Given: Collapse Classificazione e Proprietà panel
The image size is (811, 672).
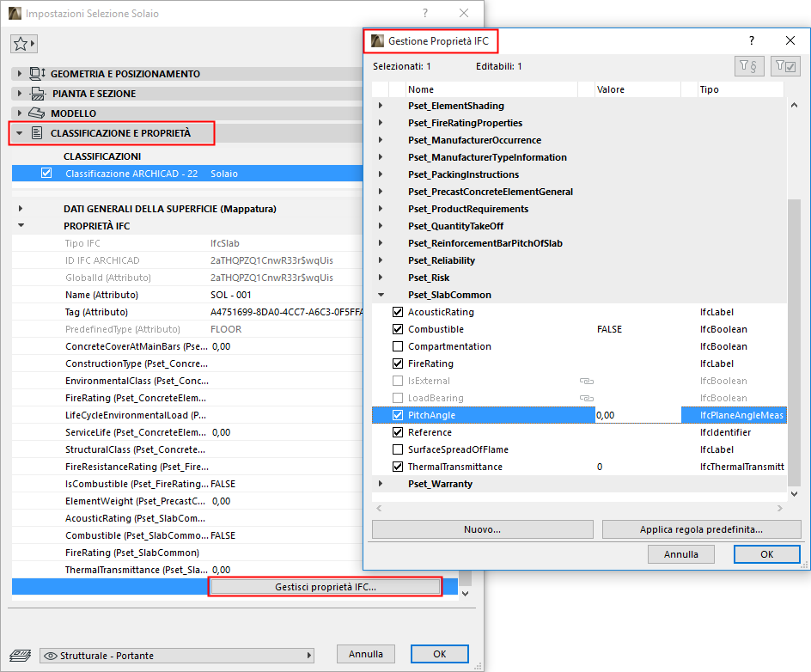Looking at the screenshot, I should (x=20, y=133).
